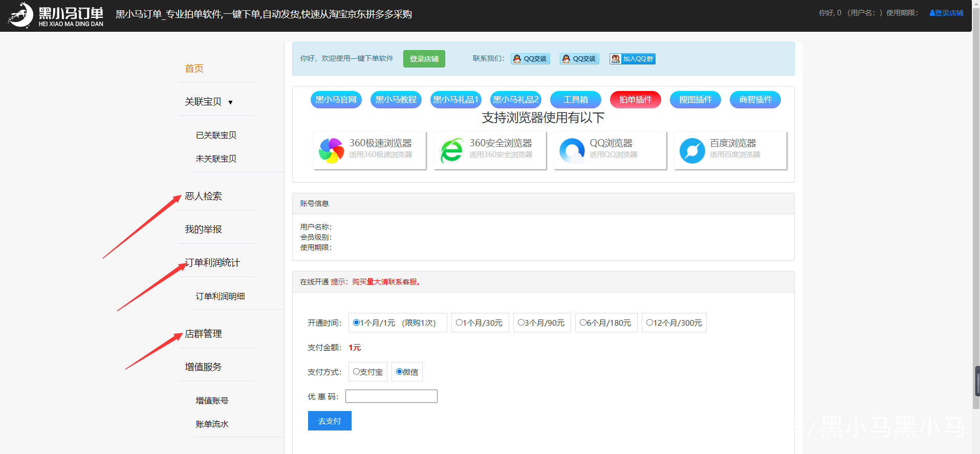
Task: Click the 黑小马礼品1 pill button
Action: tap(456, 100)
